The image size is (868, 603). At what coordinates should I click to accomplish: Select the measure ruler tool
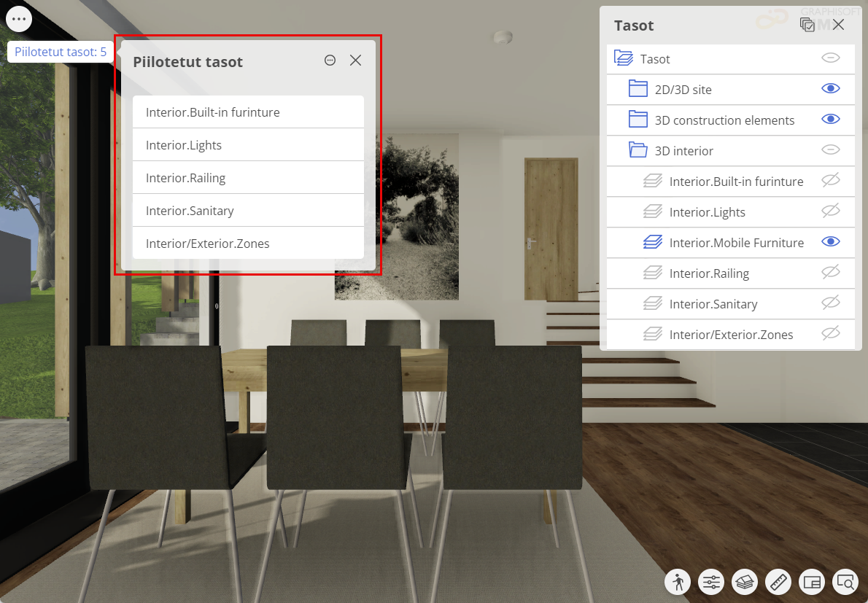[x=778, y=582]
